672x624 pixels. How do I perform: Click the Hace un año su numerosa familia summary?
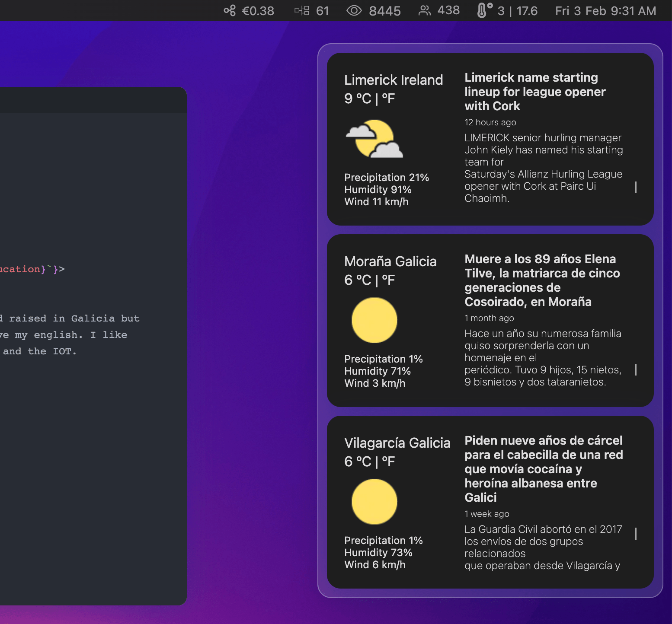(x=543, y=358)
